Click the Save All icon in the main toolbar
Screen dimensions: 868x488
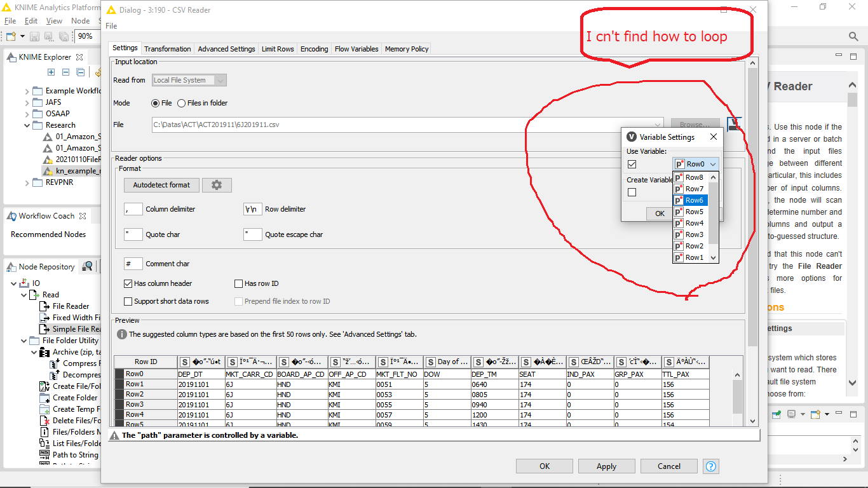pos(64,37)
